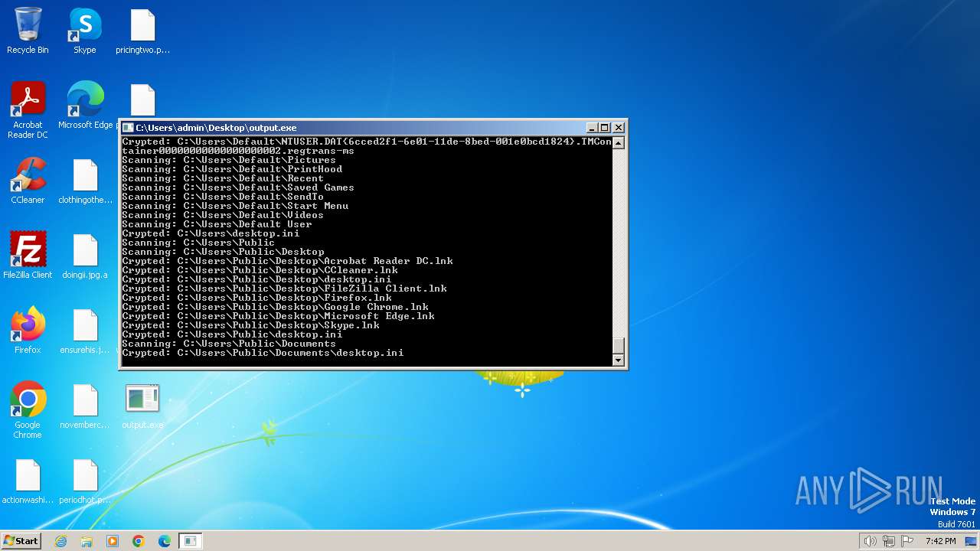980x551 pixels.
Task: Click the line 'Crypted: C:\Users\desktop.ini'
Action: (211, 233)
